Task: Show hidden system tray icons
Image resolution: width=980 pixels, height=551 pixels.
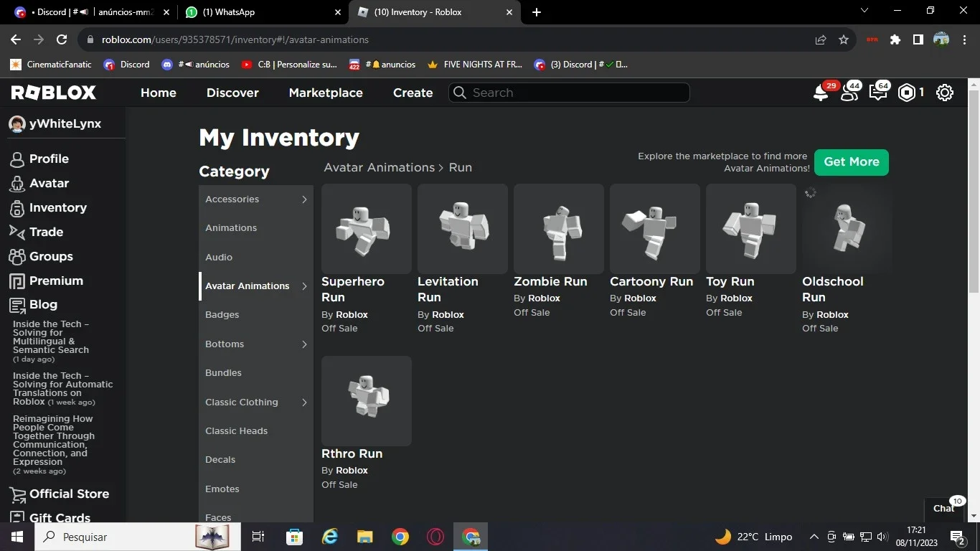Action: pos(814,537)
